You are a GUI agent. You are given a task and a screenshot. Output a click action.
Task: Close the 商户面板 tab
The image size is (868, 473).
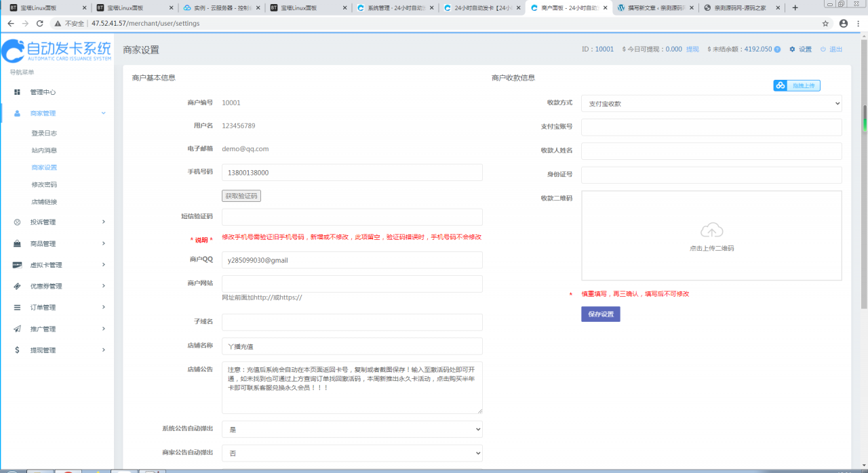605,7
